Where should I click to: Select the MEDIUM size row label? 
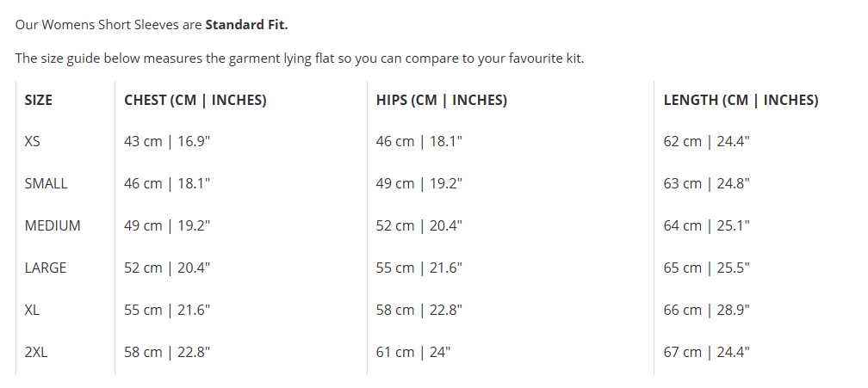[53, 225]
